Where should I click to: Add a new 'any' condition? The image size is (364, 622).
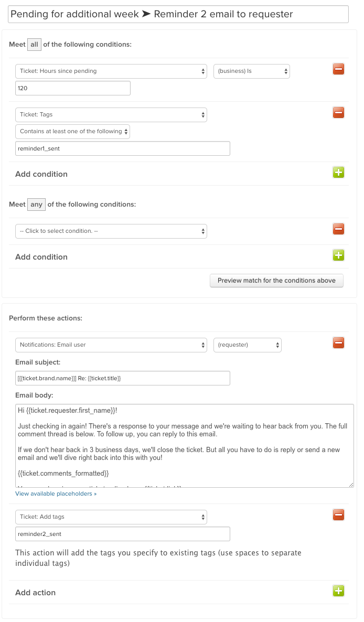tap(338, 255)
